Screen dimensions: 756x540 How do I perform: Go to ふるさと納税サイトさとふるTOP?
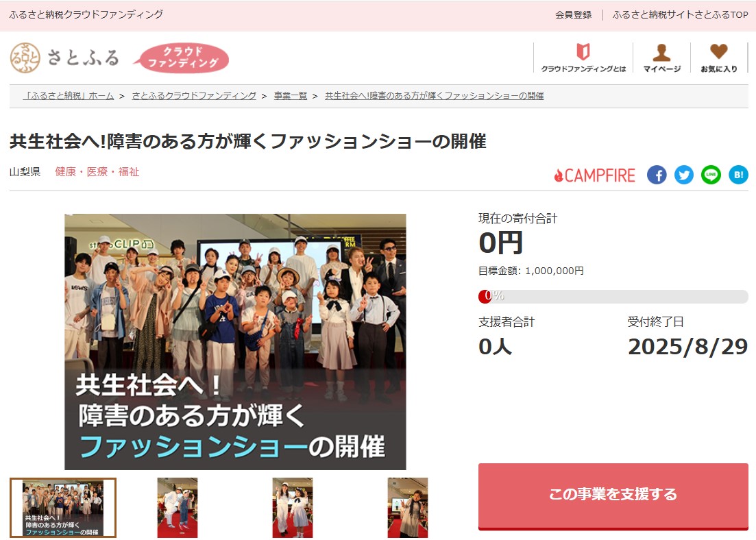pyautogui.click(x=681, y=15)
